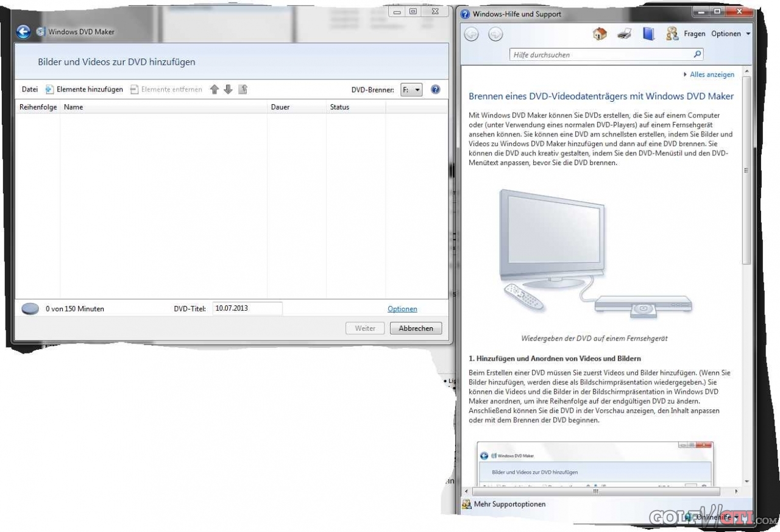Viewport: 780px width, 532px height.
Task: Click the Mehr Supportoptionen people icon
Action: [467, 505]
